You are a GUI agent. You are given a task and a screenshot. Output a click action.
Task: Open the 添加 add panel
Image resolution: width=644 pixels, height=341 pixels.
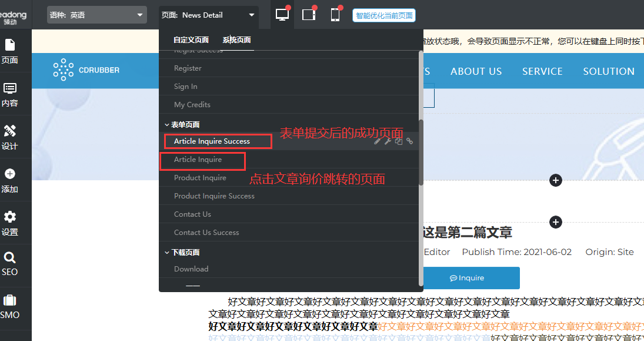[x=10, y=180]
